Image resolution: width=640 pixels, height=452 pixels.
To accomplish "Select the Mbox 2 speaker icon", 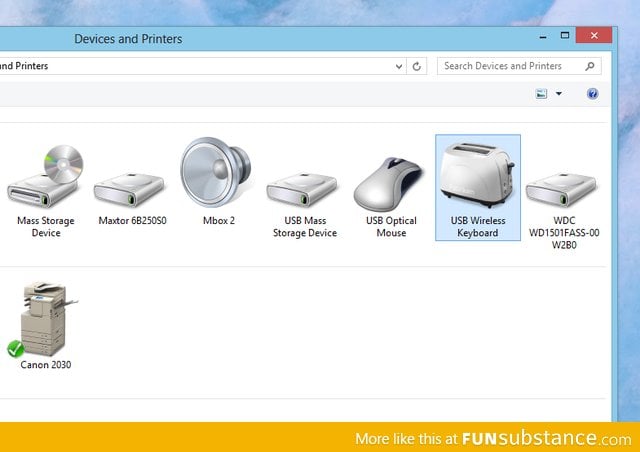I will tap(216, 171).
